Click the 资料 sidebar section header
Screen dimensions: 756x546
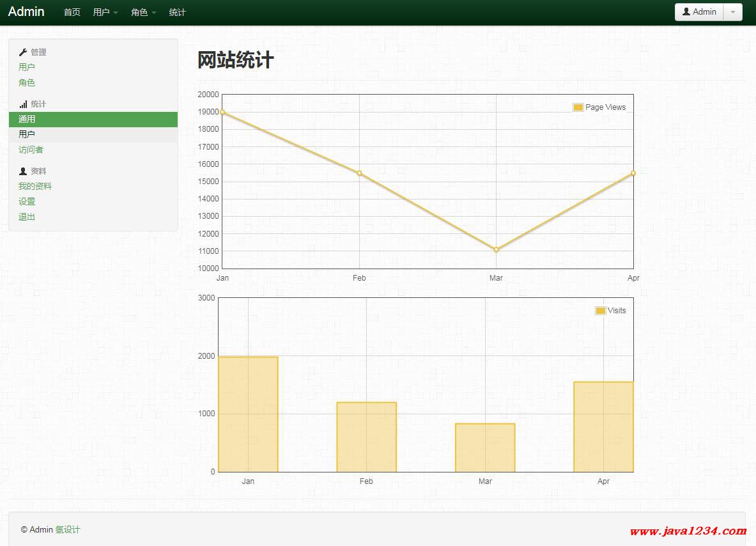38,171
